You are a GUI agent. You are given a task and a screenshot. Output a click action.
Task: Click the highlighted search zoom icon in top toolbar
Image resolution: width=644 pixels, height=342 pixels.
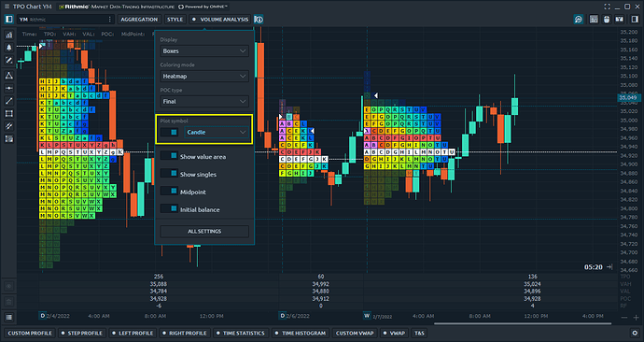pyautogui.click(x=579, y=20)
